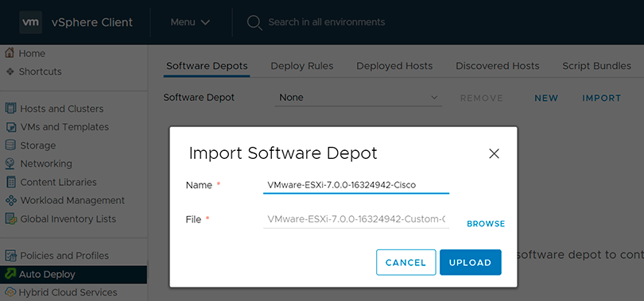The width and height of the screenshot is (644, 301).
Task: Click the Search in all environments field
Action: pos(327,22)
